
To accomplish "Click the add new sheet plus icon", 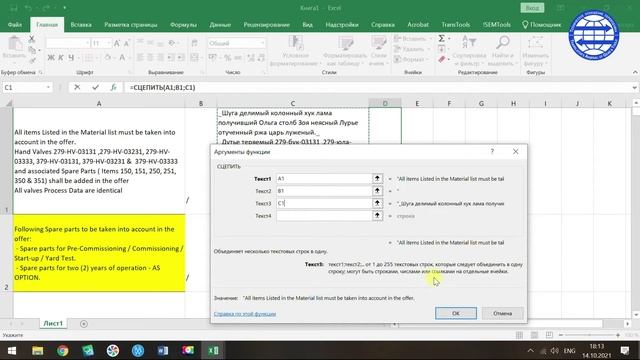I will coord(84,324).
